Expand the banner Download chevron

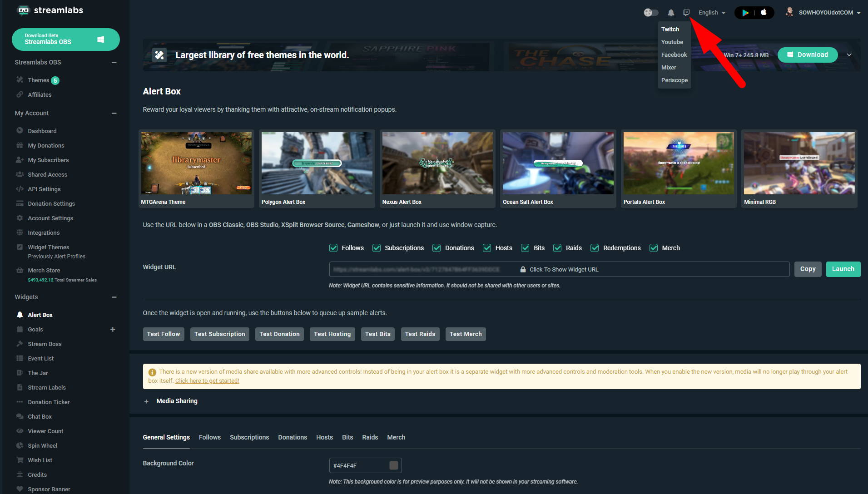point(849,54)
